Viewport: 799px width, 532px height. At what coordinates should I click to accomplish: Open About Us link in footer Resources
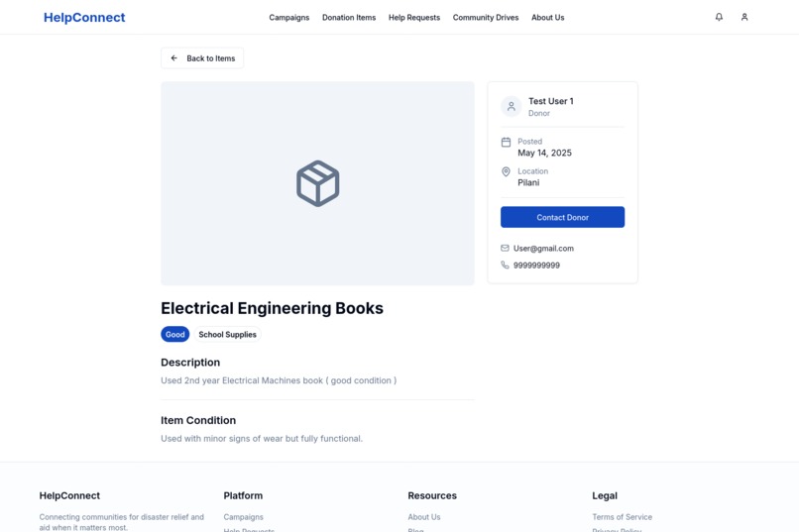click(424, 517)
